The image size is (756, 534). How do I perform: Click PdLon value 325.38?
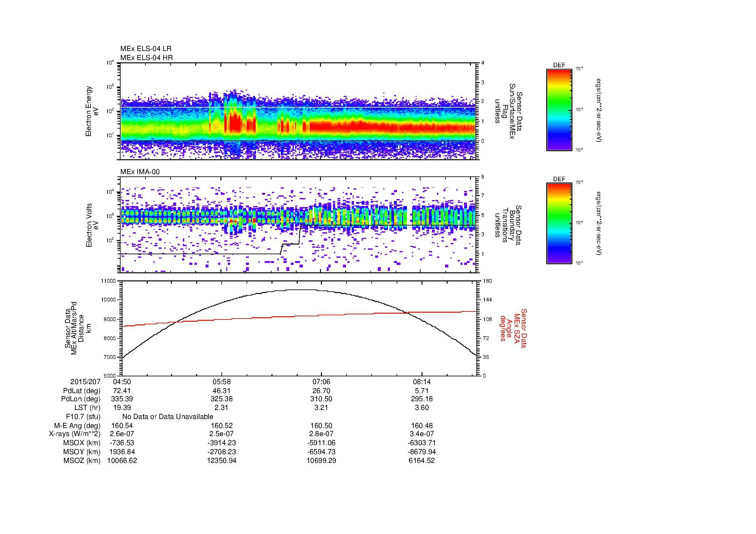pyautogui.click(x=222, y=399)
